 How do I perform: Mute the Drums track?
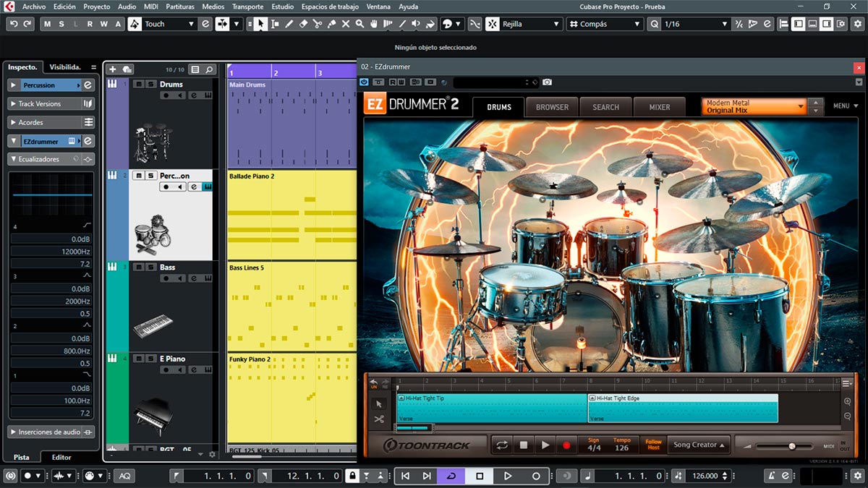(x=138, y=84)
